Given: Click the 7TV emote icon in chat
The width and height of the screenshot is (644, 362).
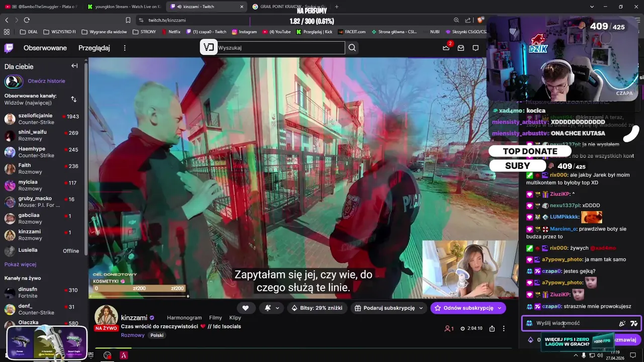Looking at the screenshot, I should [633, 323].
